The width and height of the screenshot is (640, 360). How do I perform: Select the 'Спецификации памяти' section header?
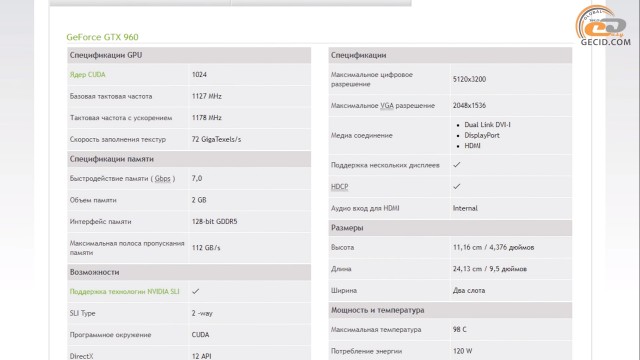coord(189,159)
